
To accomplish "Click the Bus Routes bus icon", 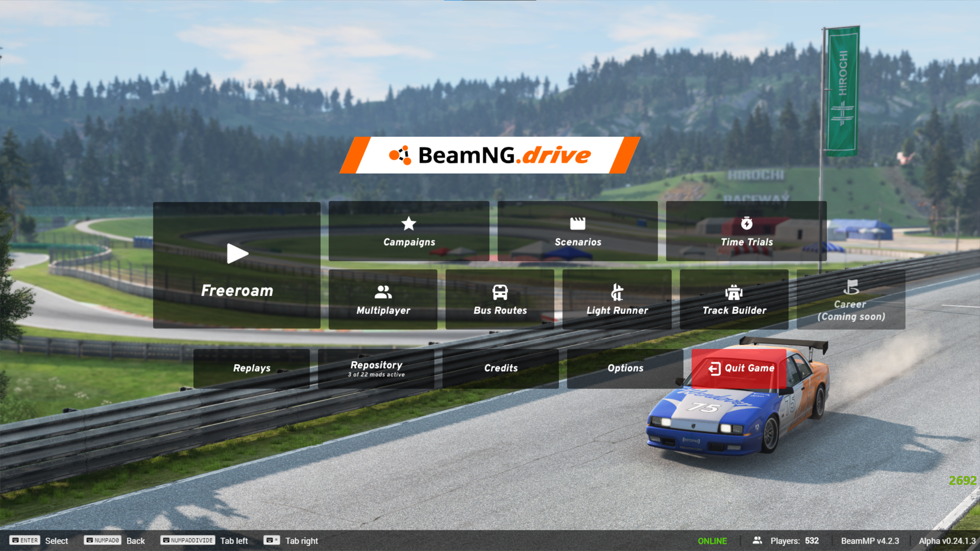I will tap(500, 292).
